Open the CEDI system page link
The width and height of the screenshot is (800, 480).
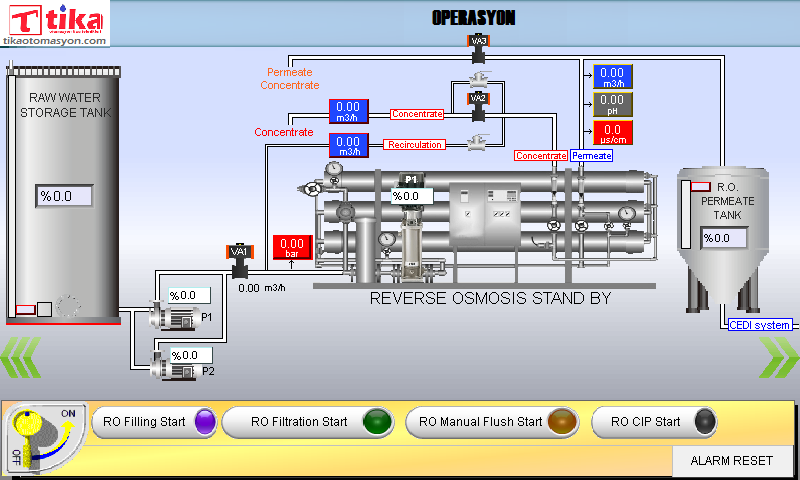pos(759,325)
